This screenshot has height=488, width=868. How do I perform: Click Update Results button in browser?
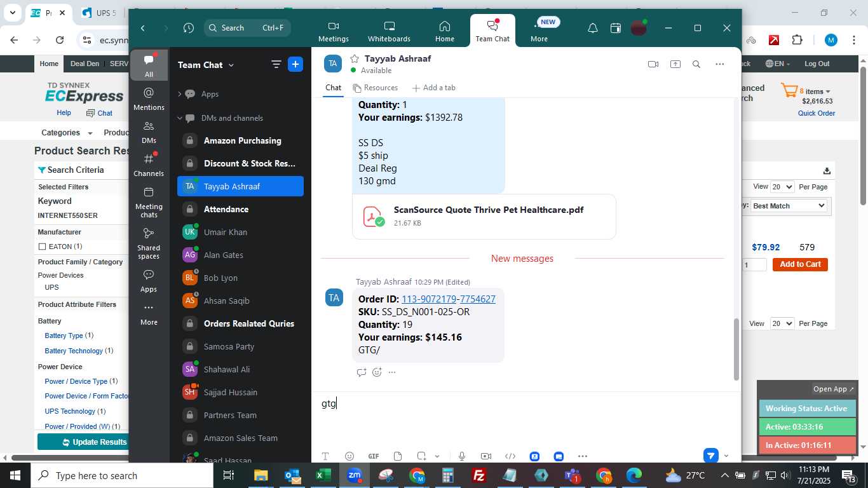click(x=83, y=442)
